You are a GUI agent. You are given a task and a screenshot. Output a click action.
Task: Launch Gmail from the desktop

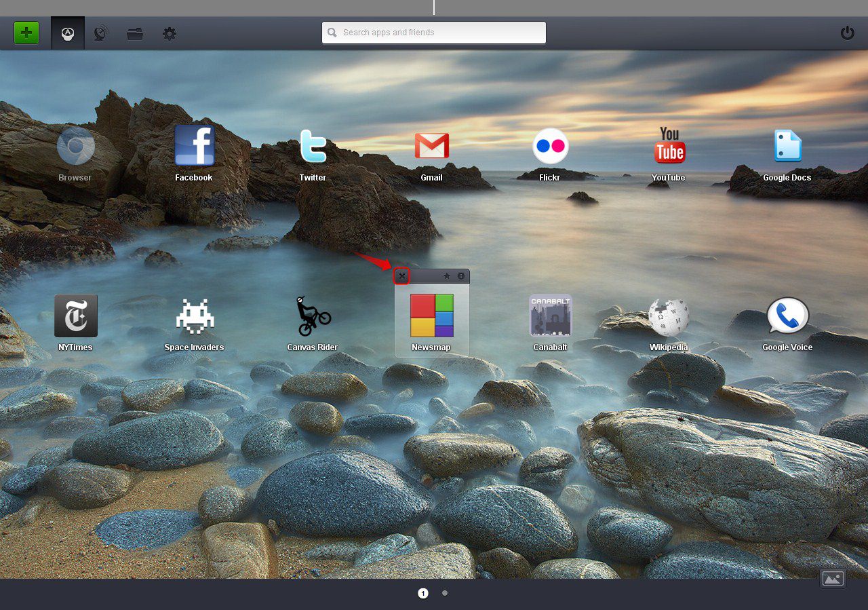point(431,146)
